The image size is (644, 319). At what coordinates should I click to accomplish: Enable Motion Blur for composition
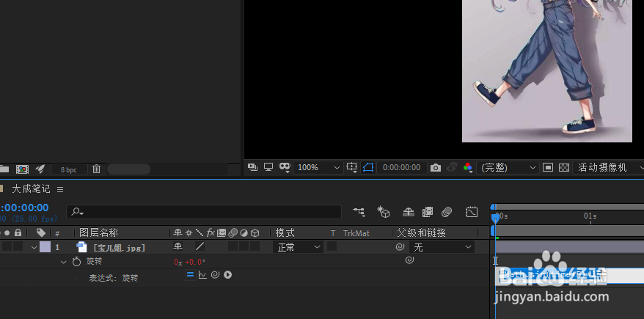pyautogui.click(x=447, y=212)
